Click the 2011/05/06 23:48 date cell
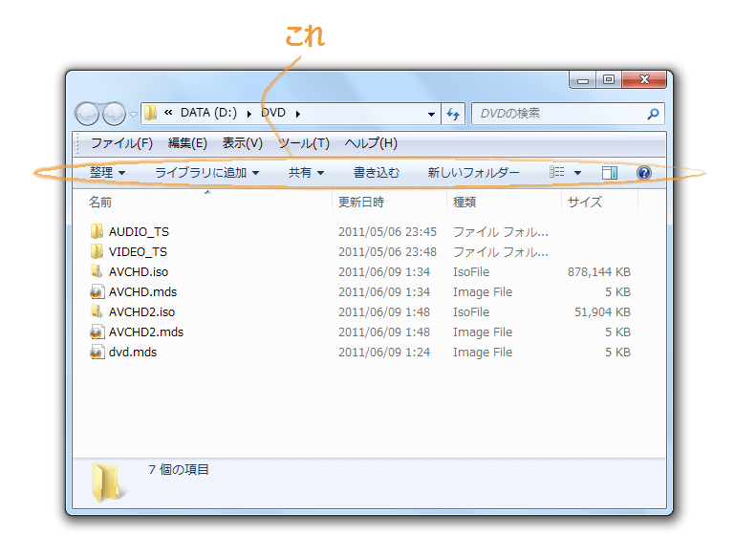Image resolution: width=756 pixels, height=535 pixels. tap(387, 252)
